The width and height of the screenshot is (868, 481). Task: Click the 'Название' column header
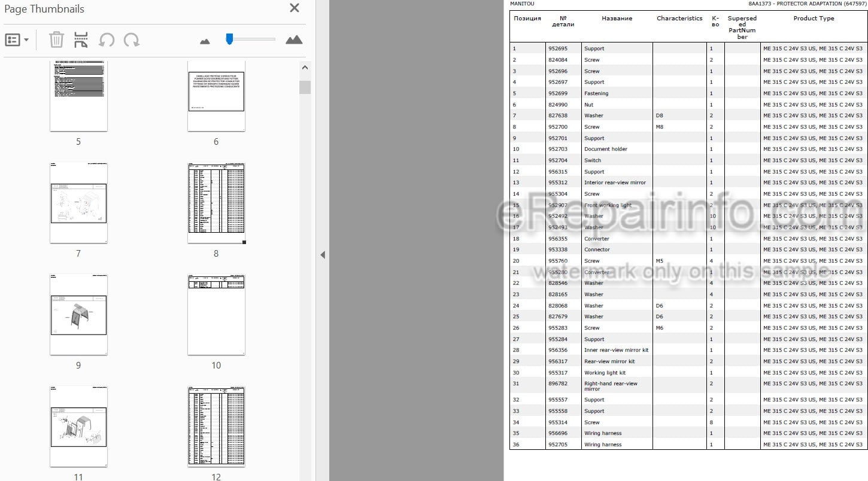(x=617, y=19)
